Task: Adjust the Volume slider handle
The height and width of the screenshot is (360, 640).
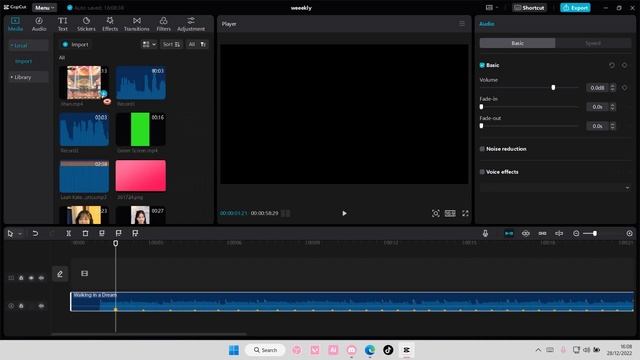Action: [x=553, y=87]
